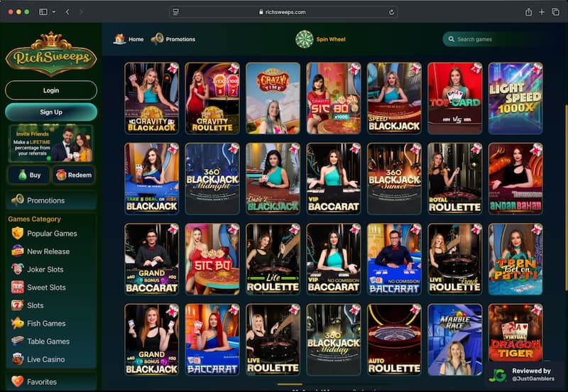Image resolution: width=568 pixels, height=392 pixels.
Task: Favorite Gravity Blackjack with its star
Action: (173, 68)
